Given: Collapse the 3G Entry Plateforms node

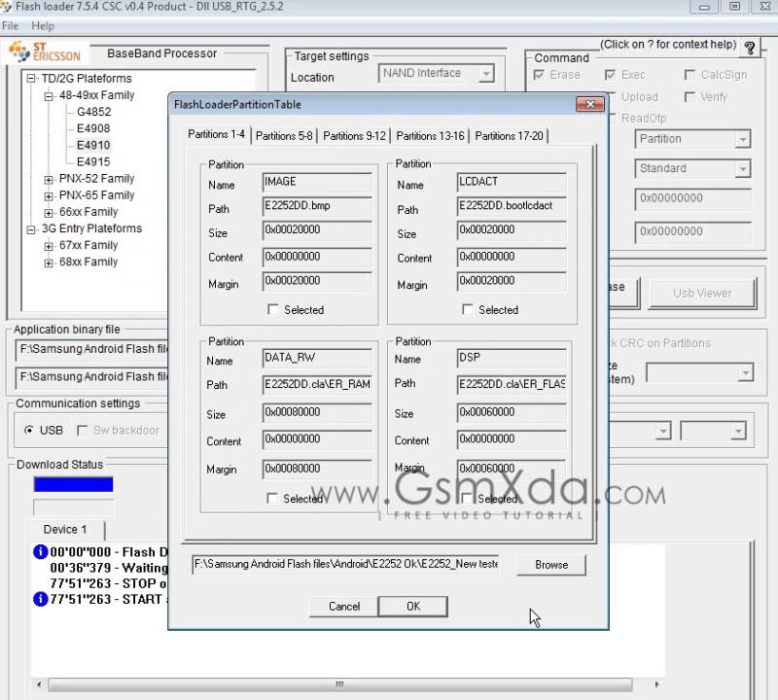Looking at the screenshot, I should [31, 229].
